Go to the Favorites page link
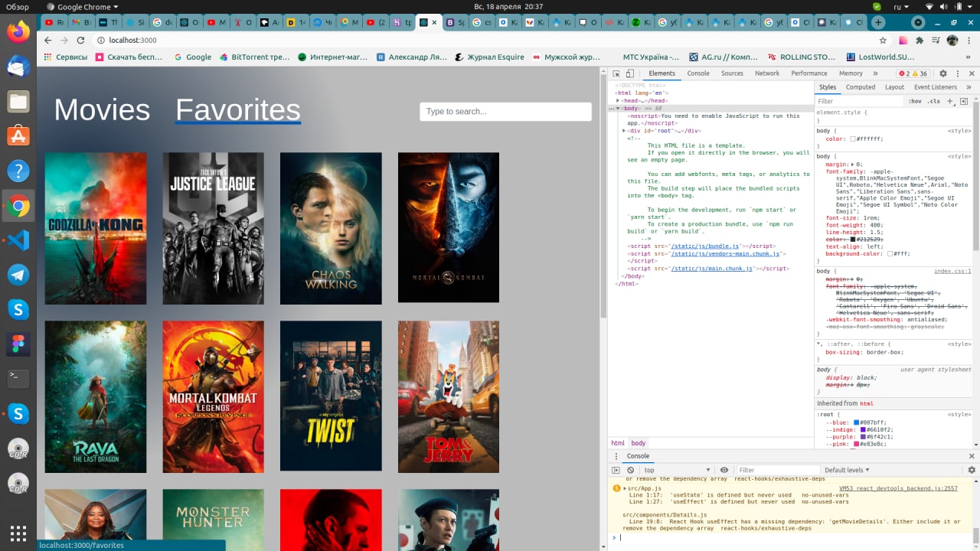980x551 pixels. [238, 110]
